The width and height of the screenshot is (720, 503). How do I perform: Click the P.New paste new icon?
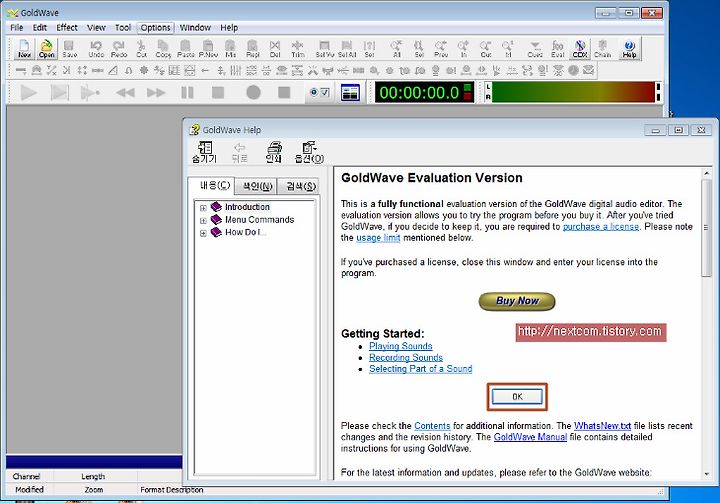point(208,48)
